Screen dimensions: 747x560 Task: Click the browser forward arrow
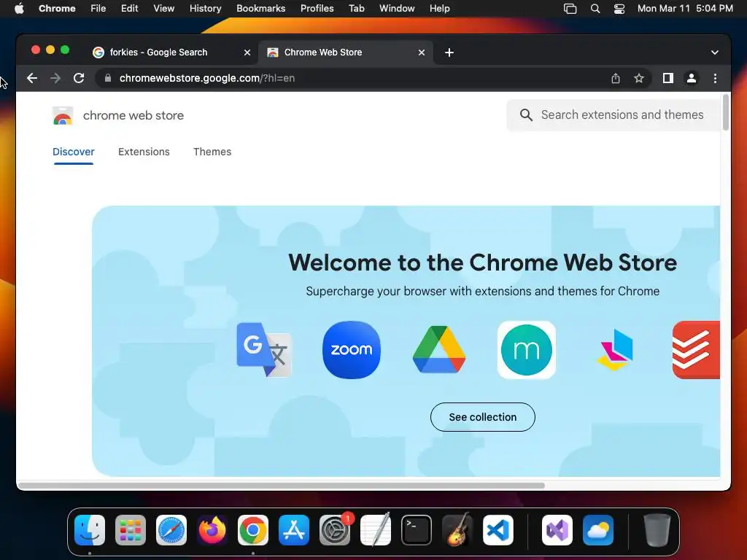tap(55, 78)
